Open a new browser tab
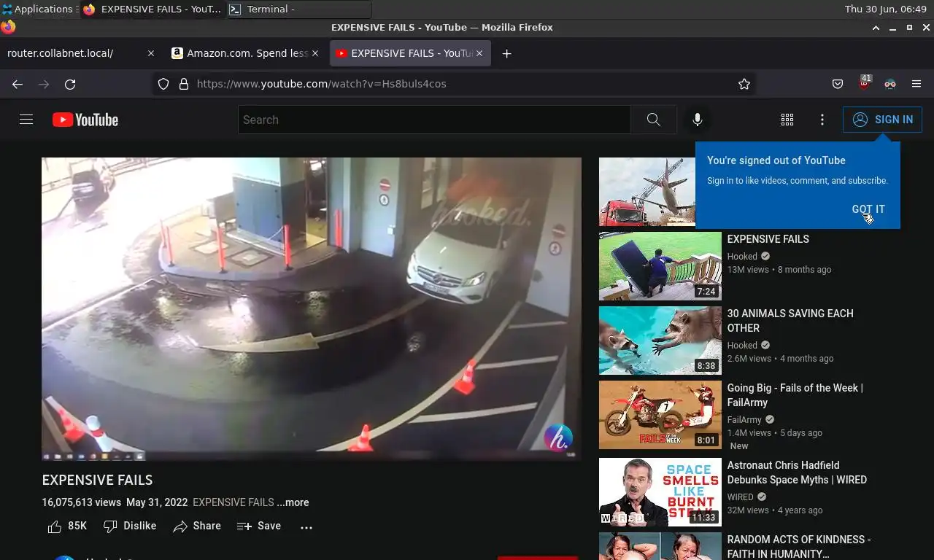This screenshot has width=934, height=560. tap(506, 53)
